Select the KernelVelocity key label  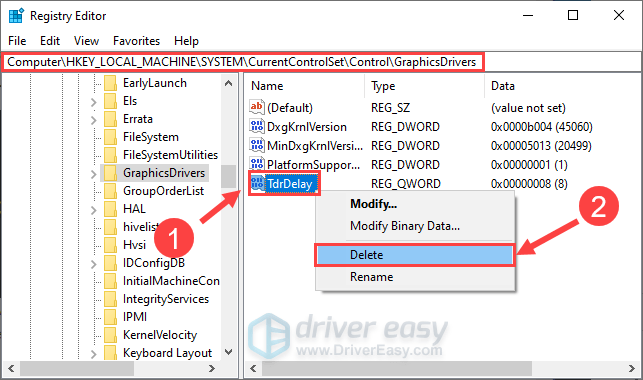pos(160,335)
